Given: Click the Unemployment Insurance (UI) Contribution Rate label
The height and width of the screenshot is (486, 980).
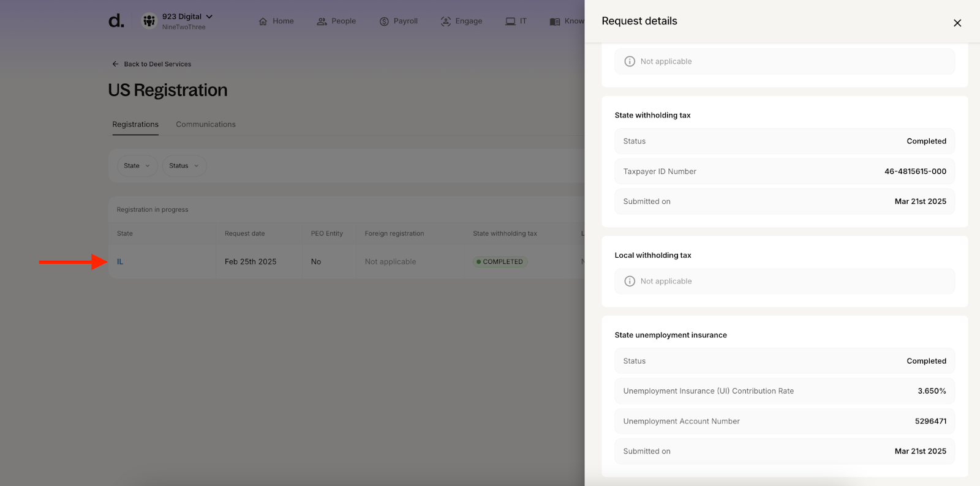Looking at the screenshot, I should [708, 391].
